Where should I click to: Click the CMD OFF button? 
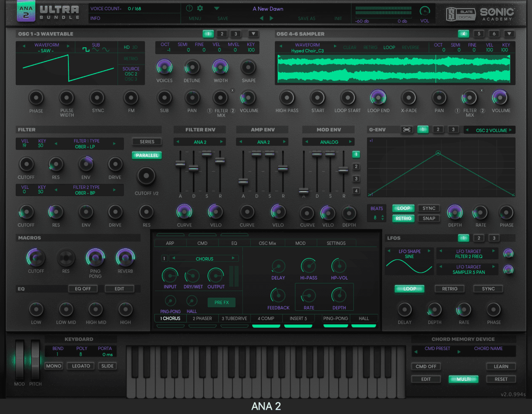426,366
